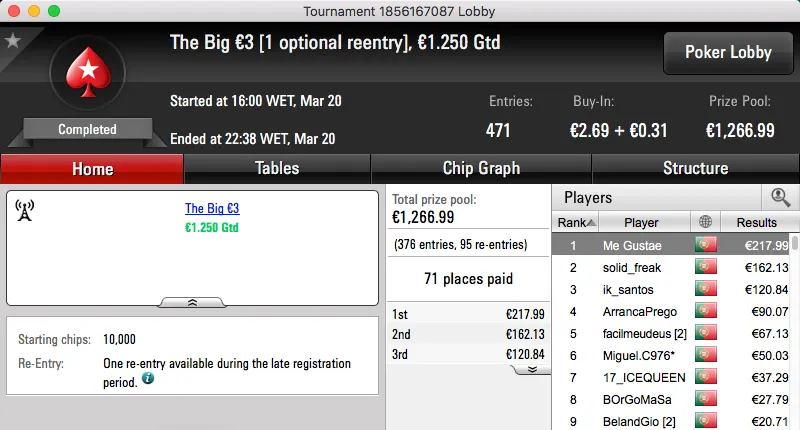Click the globe country column header
The height and width of the screenshot is (430, 800).
click(x=707, y=222)
